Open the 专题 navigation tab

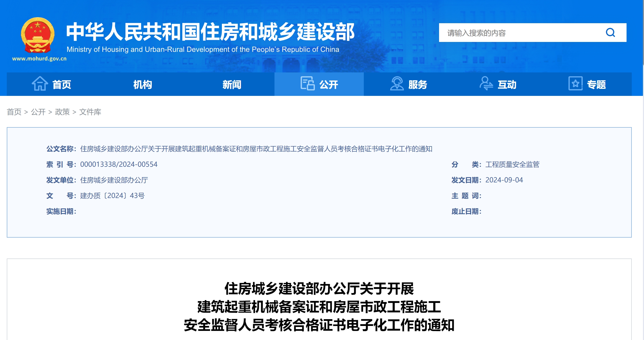(x=587, y=84)
